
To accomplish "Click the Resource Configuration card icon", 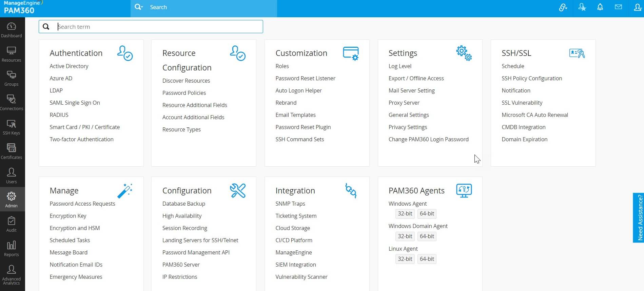I will coord(238,53).
